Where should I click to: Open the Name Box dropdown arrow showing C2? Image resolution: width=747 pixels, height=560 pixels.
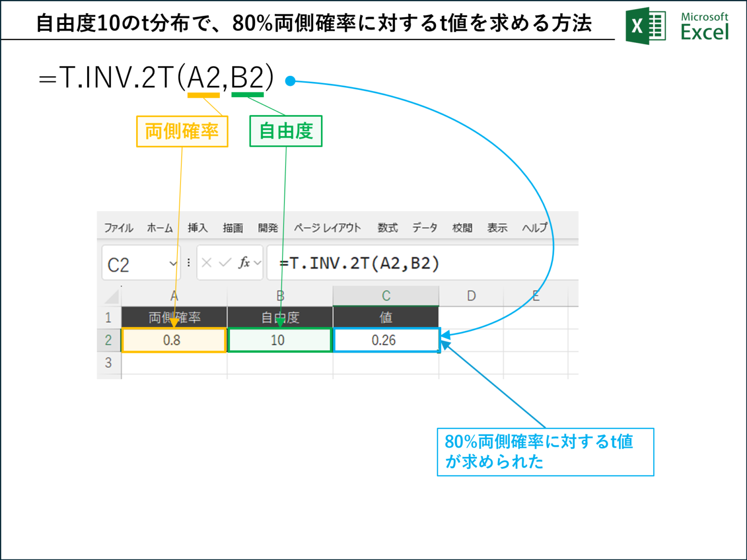tap(174, 264)
